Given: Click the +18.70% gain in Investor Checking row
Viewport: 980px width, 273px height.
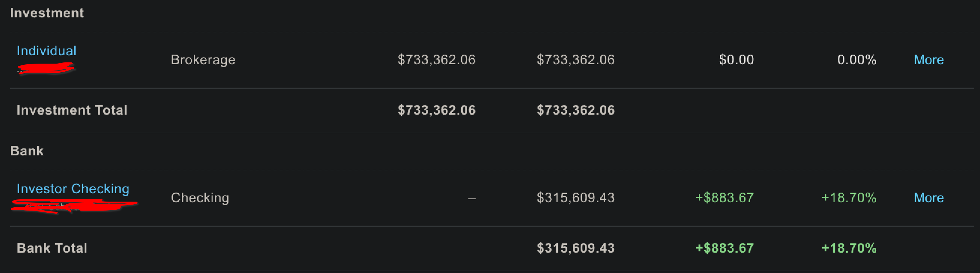Looking at the screenshot, I should [x=849, y=198].
